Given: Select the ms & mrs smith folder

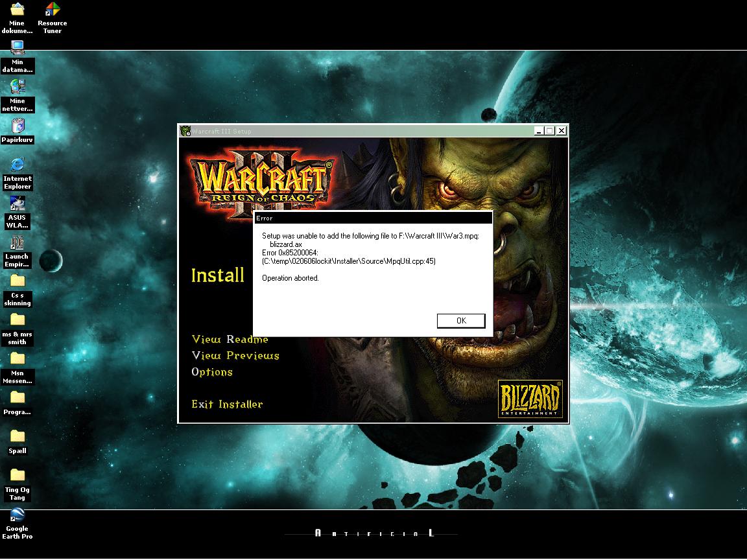Looking at the screenshot, I should [18, 329].
